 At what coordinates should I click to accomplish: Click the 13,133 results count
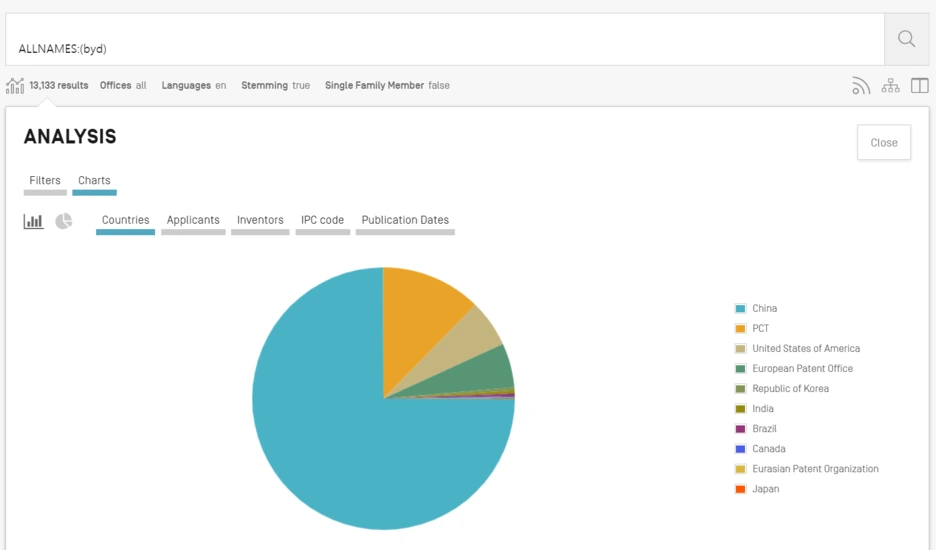pyautogui.click(x=58, y=85)
